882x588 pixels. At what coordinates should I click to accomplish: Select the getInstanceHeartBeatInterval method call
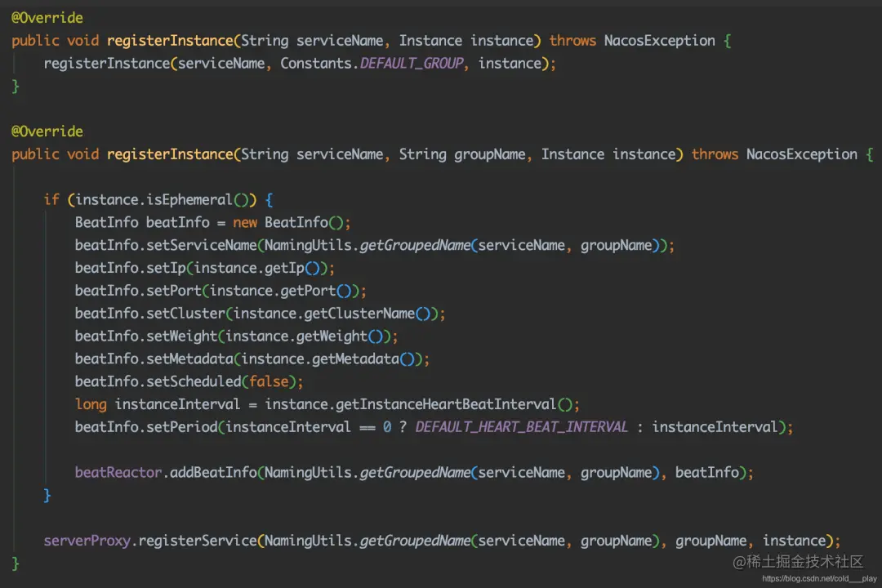[446, 404]
